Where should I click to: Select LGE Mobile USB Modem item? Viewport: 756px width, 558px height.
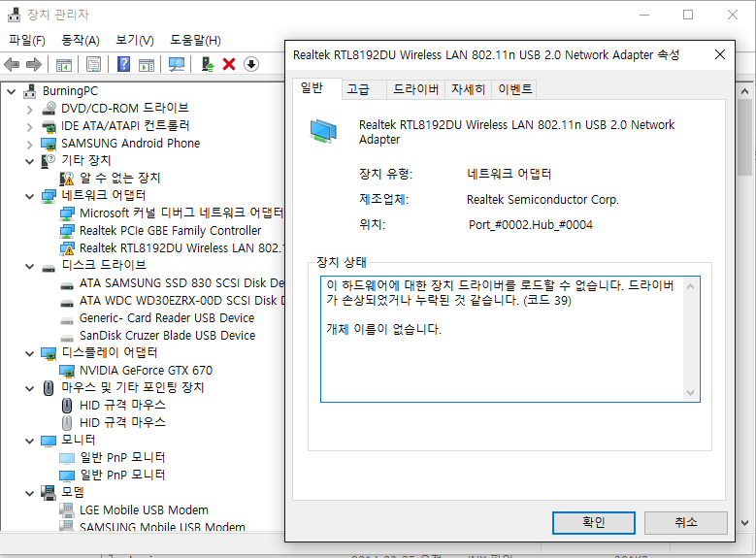point(144,509)
